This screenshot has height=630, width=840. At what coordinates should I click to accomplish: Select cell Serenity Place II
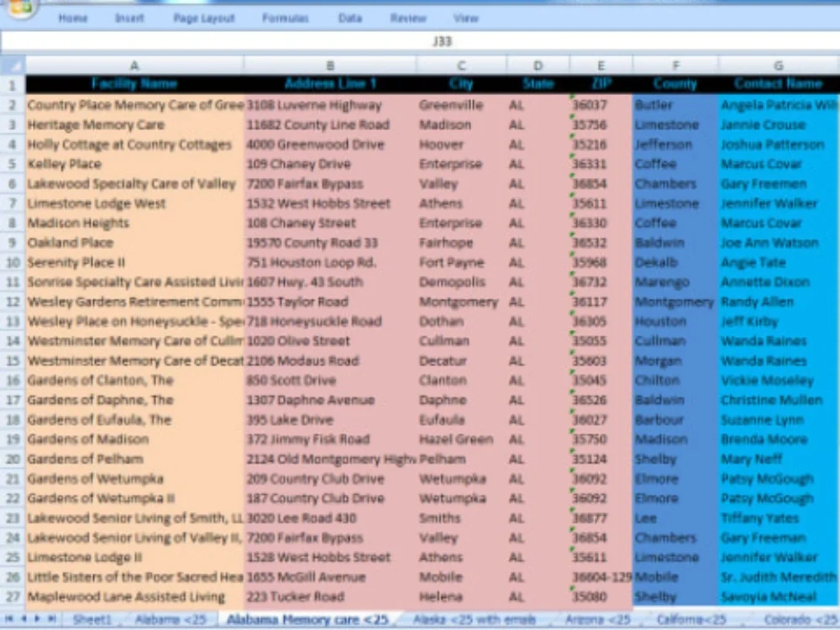tap(134, 262)
